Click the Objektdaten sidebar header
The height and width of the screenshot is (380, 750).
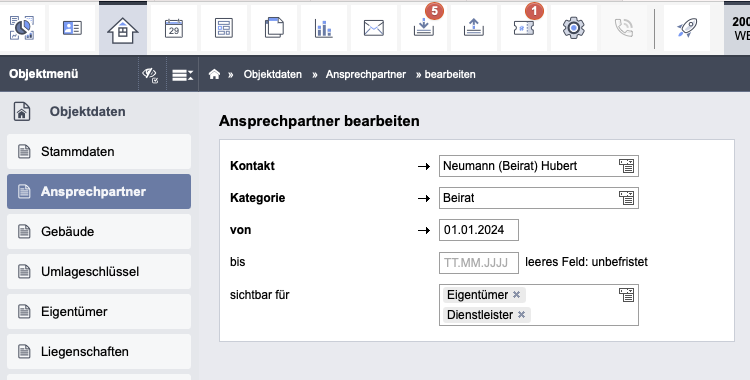click(x=88, y=112)
